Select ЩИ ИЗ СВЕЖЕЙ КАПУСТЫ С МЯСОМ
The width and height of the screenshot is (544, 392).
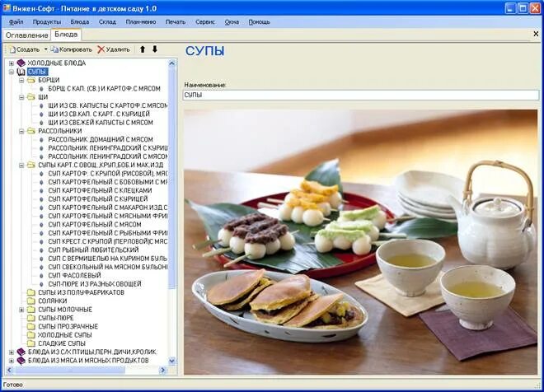(101, 123)
